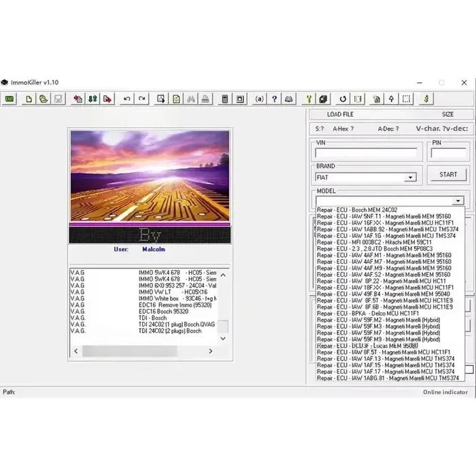Select IAW 4AF.S2 Magneti Marelli MEM 95160
476x476 pixels.
[390, 275]
